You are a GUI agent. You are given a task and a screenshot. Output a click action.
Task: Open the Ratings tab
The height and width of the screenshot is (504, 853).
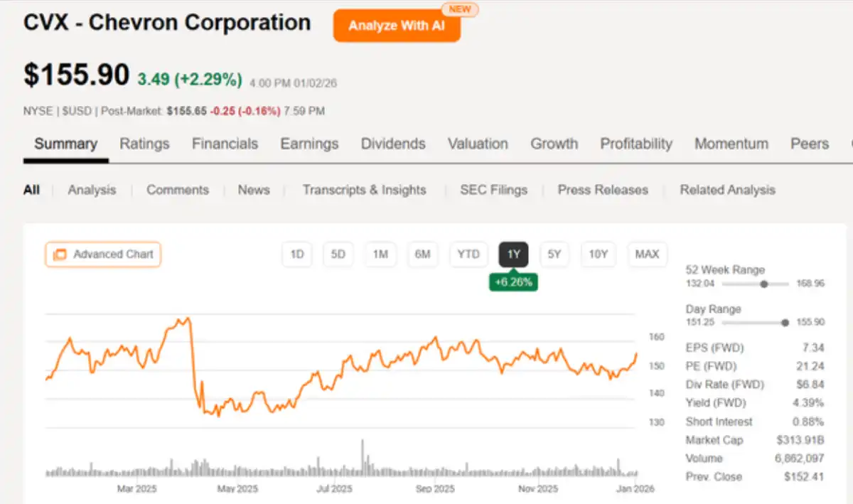(x=144, y=144)
